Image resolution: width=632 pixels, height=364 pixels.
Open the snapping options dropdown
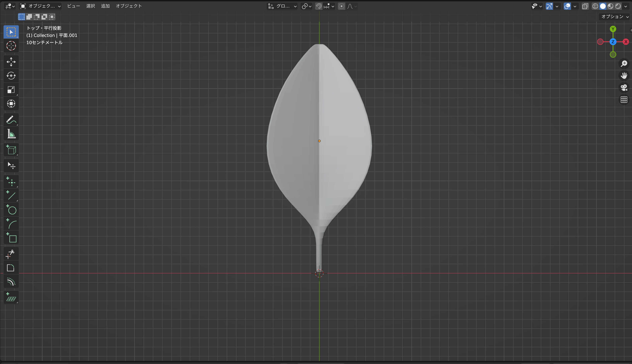click(329, 6)
